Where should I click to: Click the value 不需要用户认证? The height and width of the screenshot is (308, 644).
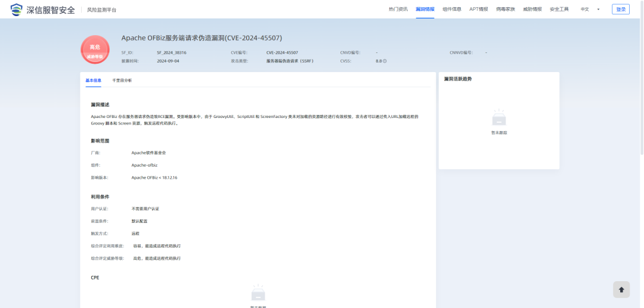[x=145, y=209]
